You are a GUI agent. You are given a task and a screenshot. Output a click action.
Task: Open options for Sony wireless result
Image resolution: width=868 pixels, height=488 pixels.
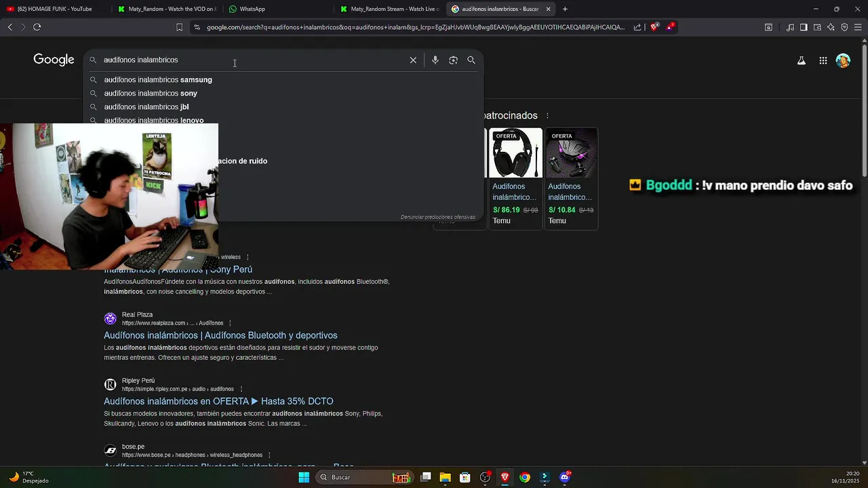click(x=248, y=257)
